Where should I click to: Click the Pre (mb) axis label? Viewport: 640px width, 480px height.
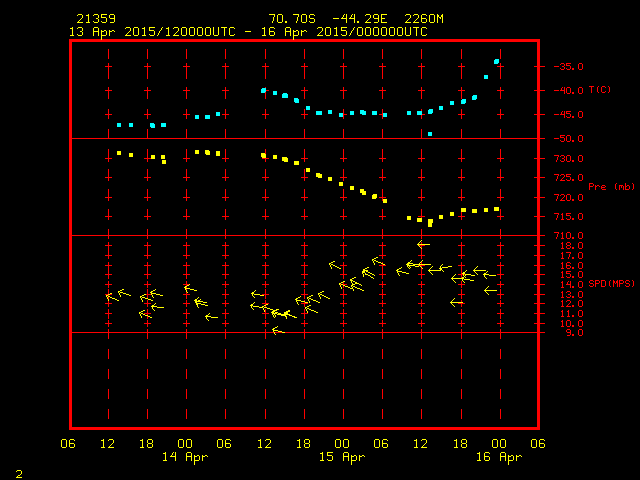coord(611,187)
